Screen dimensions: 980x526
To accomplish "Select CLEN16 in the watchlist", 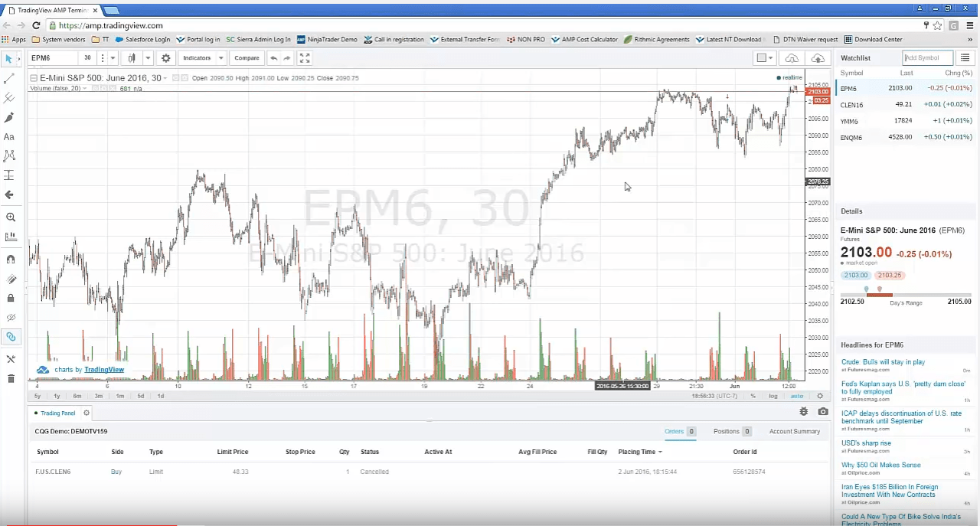I will tap(906, 105).
